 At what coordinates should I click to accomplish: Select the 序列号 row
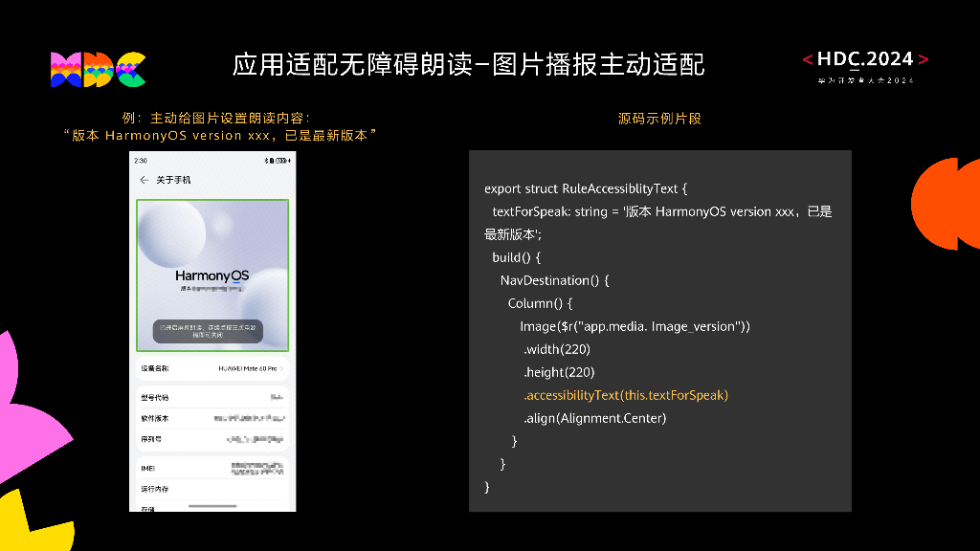212,439
